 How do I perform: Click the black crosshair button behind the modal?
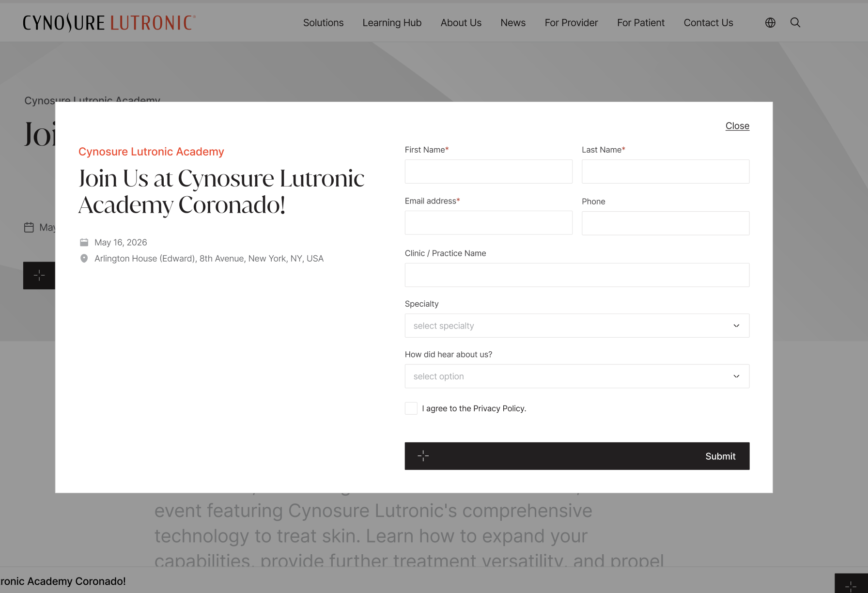tap(39, 276)
